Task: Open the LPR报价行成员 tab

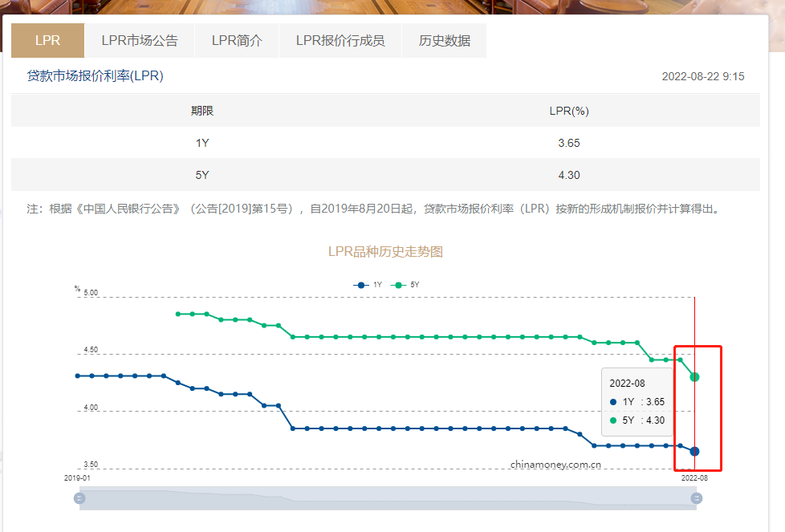Action: pos(340,40)
